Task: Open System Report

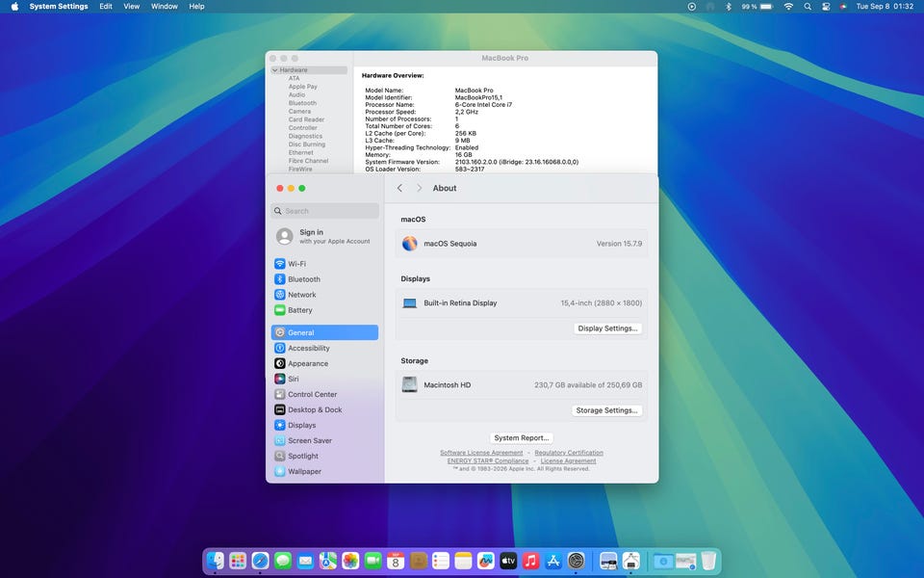Action: (x=522, y=437)
